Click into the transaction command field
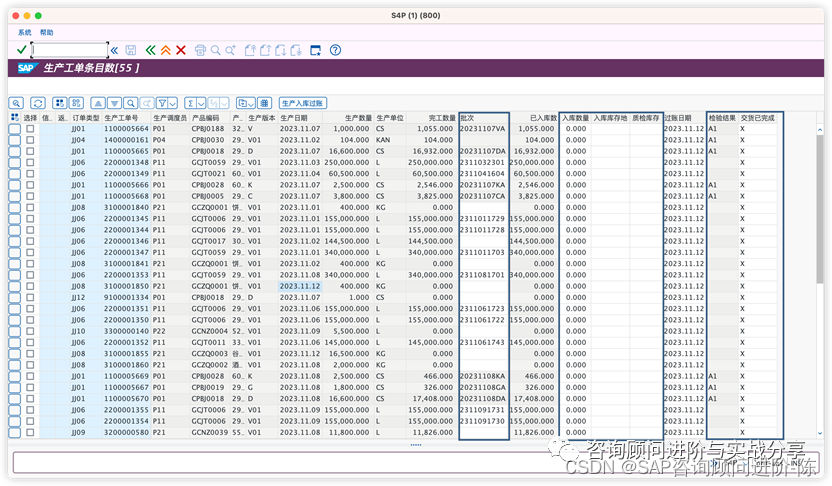 (70, 50)
